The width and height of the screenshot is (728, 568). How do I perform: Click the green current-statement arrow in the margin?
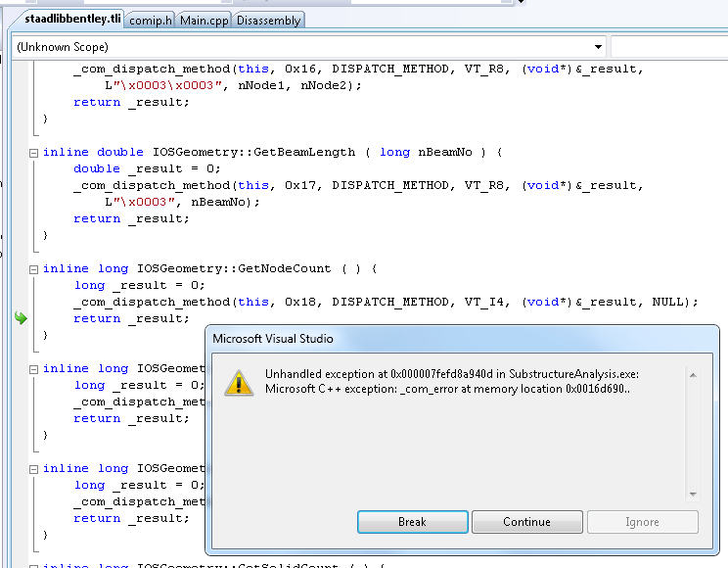(21, 318)
